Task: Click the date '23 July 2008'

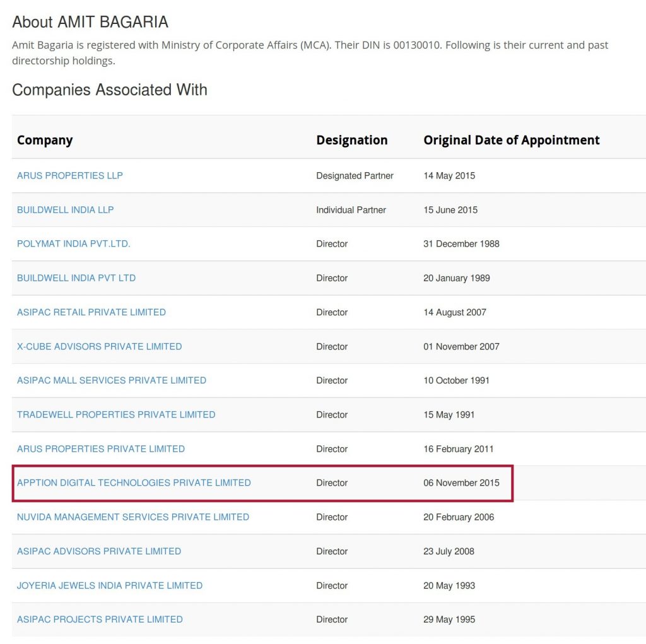Action: [x=449, y=551]
